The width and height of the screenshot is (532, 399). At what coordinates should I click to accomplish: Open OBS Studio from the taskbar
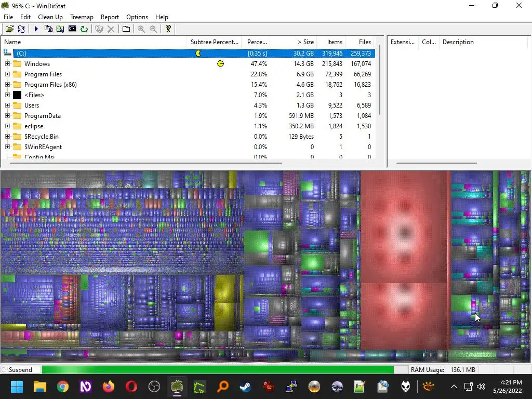coord(154,387)
